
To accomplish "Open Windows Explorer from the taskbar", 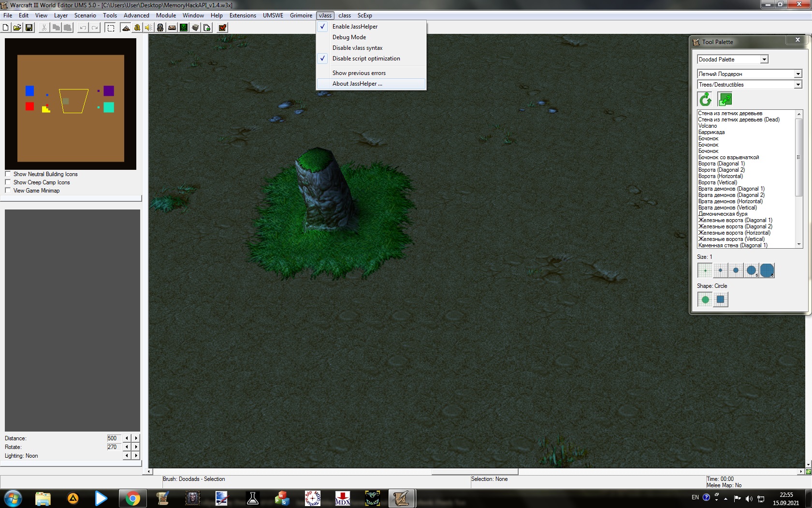I will 43,498.
